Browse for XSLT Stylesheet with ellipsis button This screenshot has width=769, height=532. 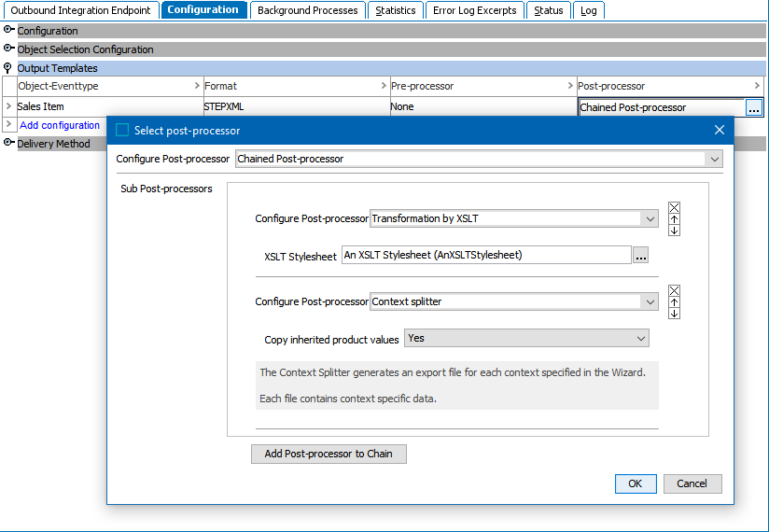641,256
